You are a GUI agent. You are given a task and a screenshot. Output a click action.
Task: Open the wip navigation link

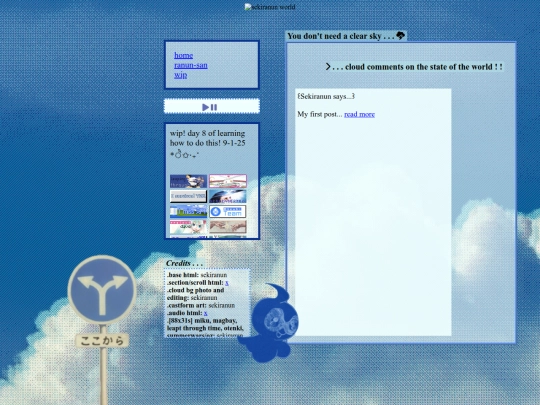click(x=180, y=75)
